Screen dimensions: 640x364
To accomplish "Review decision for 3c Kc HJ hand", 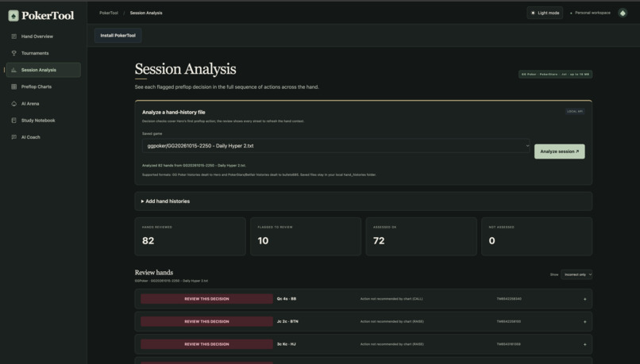I will 206,344.
